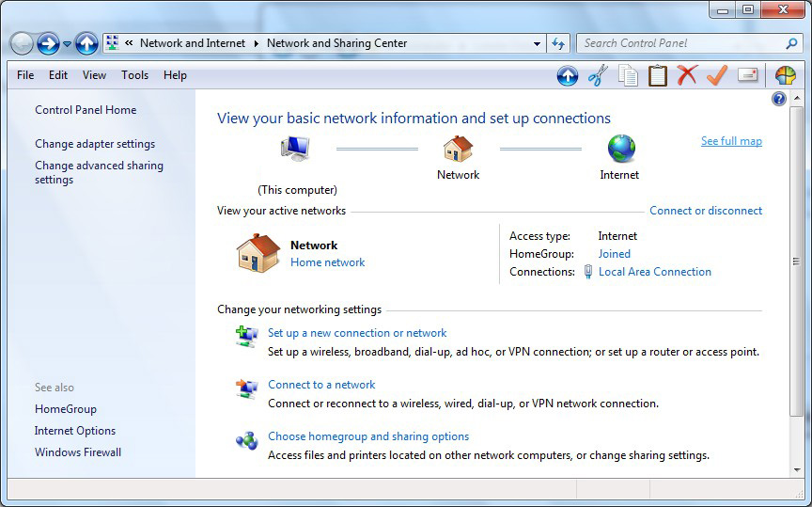
Task: Open the View menu
Action: (x=94, y=75)
